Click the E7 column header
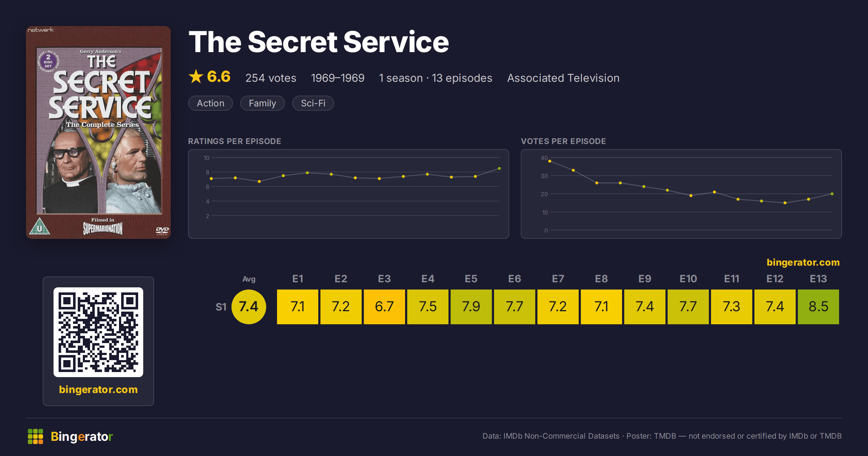This screenshot has width=868, height=456. tap(558, 279)
